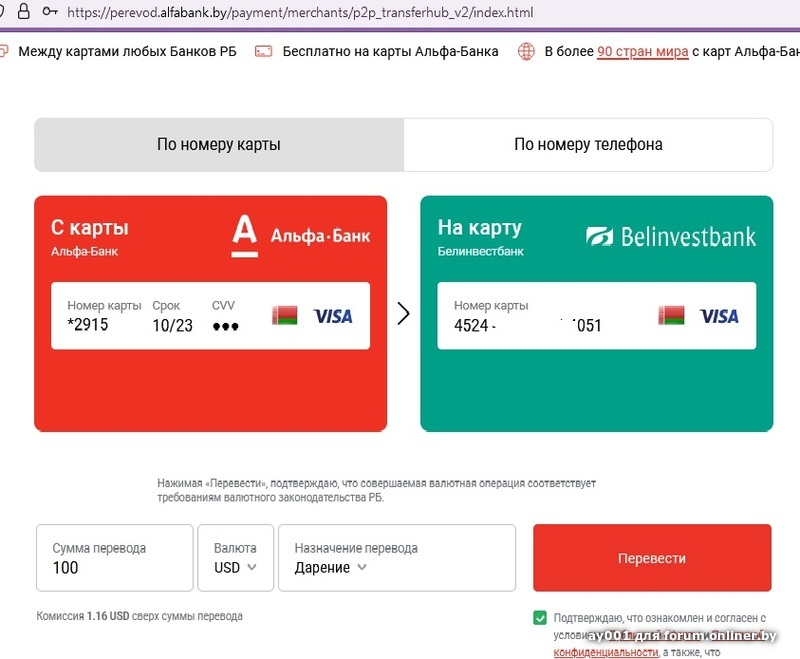Click the Альфа-Банк logo on red card

click(x=301, y=236)
